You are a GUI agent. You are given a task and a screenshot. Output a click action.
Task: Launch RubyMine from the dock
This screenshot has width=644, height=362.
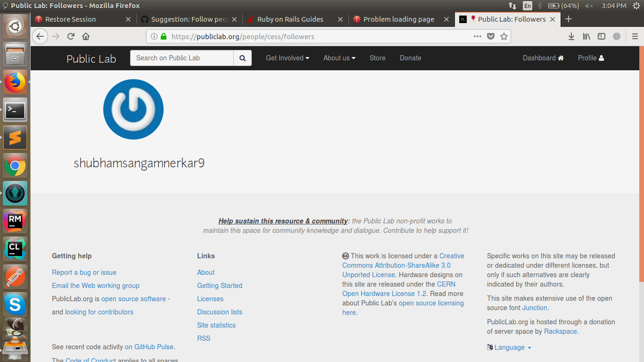pos(15,222)
